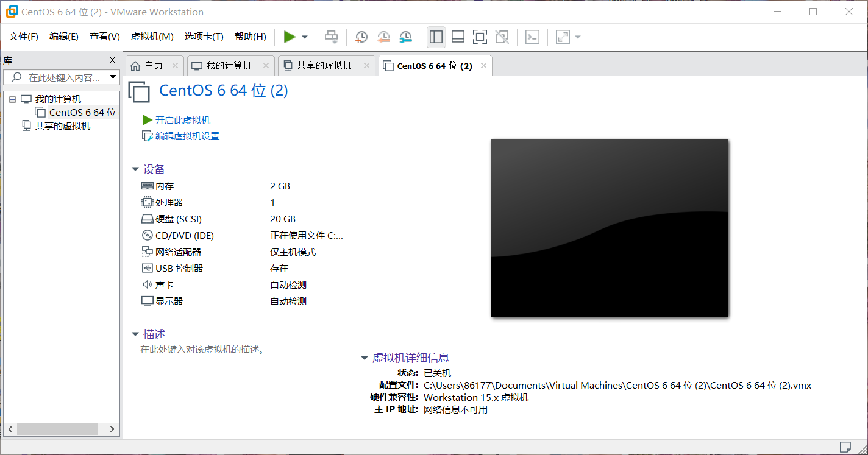
Task: Open the 帮助(H) menu
Action: point(251,37)
